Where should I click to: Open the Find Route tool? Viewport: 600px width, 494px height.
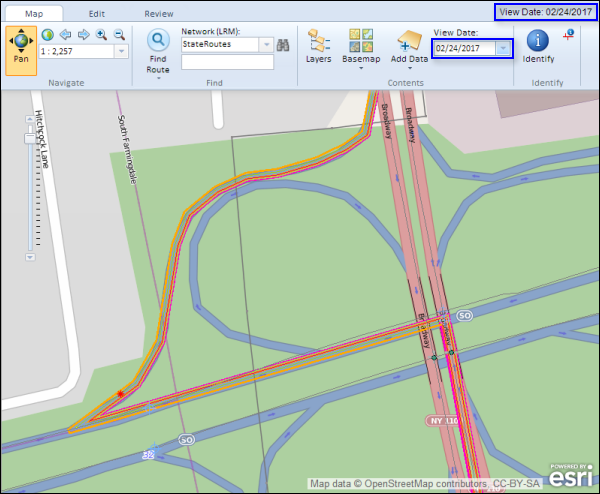tap(158, 50)
